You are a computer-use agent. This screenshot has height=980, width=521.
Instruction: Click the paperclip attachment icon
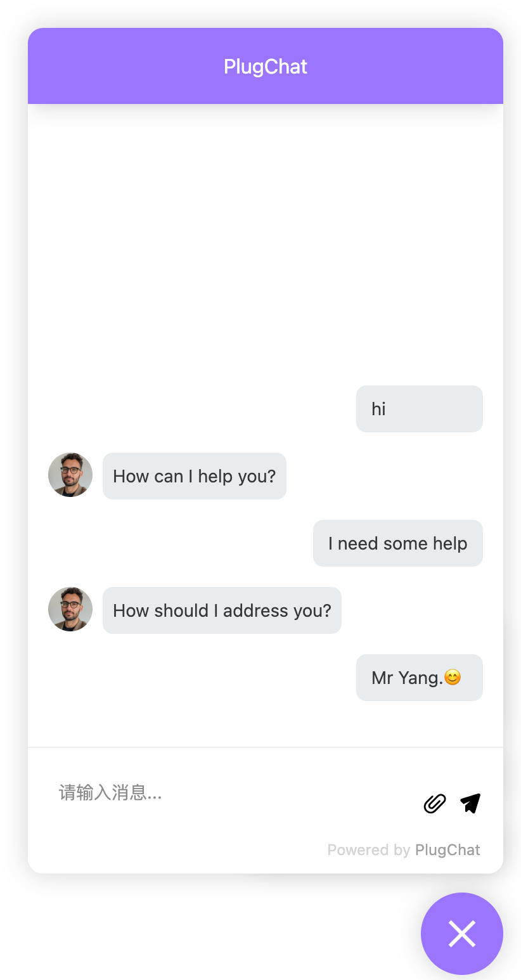435,803
